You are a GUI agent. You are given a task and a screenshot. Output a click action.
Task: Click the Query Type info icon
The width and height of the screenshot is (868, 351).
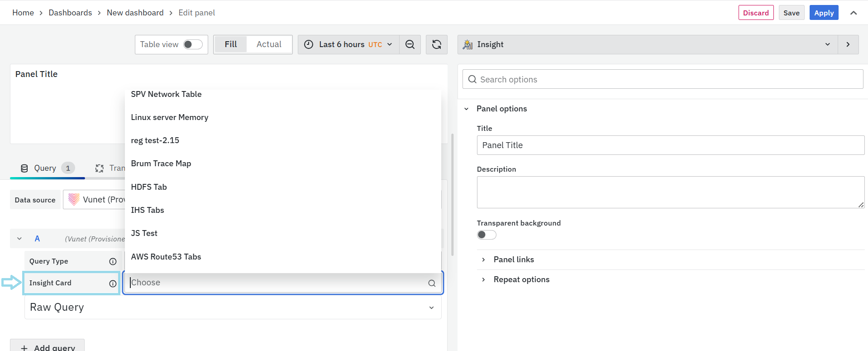(113, 261)
